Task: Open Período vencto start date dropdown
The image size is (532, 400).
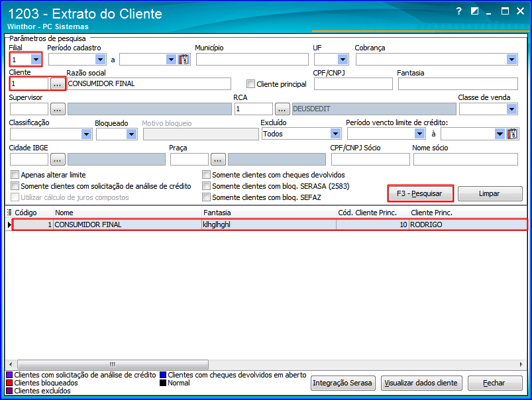Action: 420,134
